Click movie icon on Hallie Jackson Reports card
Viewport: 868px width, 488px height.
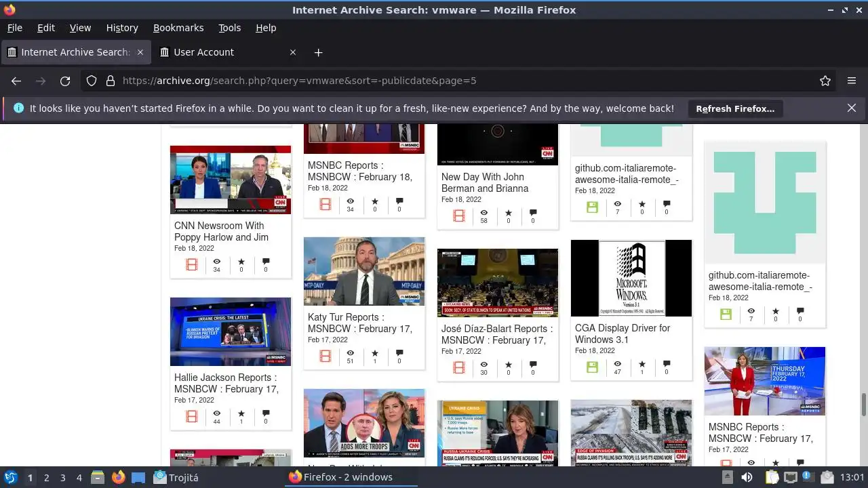[192, 416]
